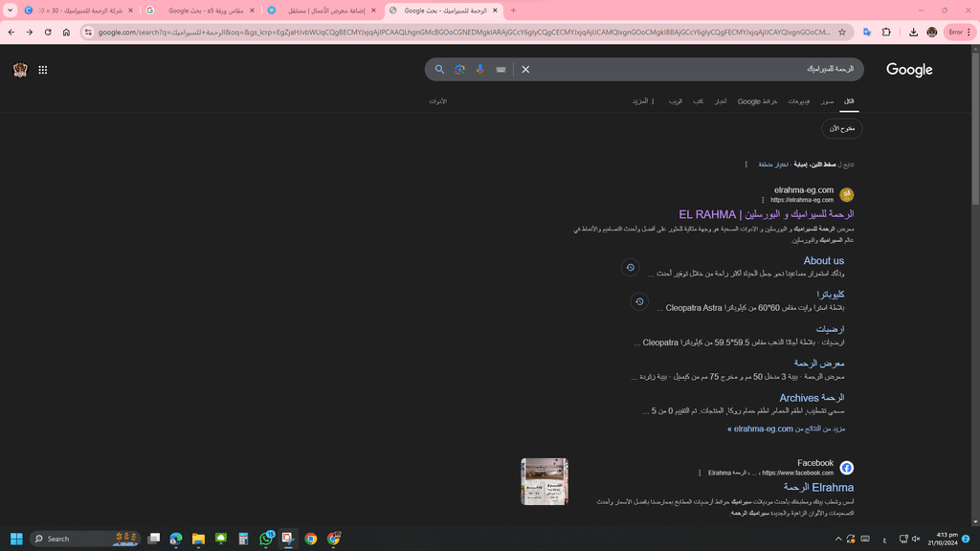Viewport: 980px width, 551px height.
Task: Open Snipping Tool in the taskbar
Action: click(x=288, y=539)
